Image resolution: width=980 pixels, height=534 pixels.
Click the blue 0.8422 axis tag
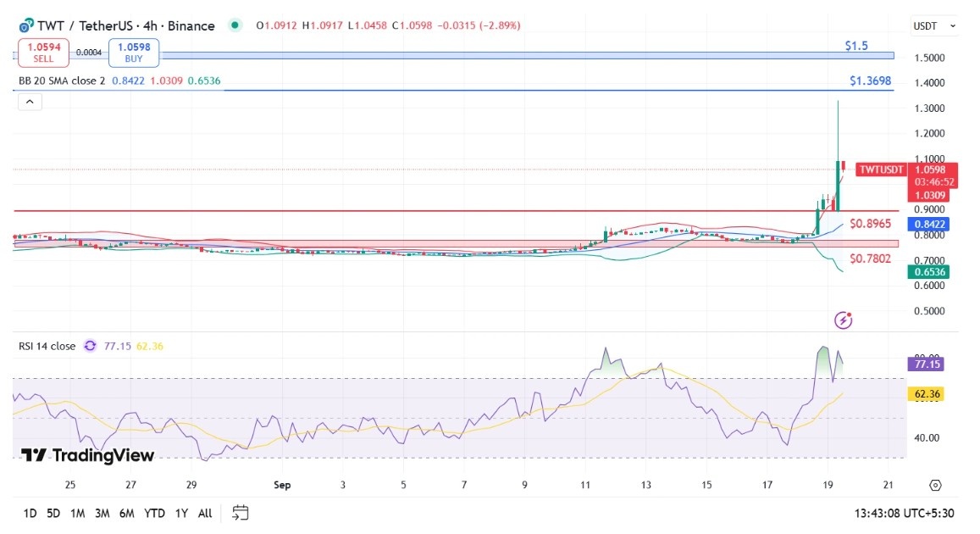(x=928, y=225)
